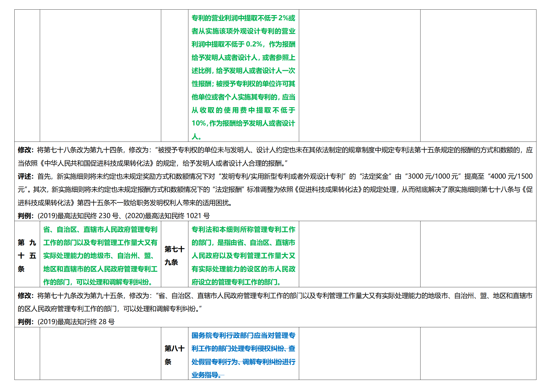Click '修改：将第七十九条改为第九十五条' line
The width and height of the screenshot is (555, 392).
click(275, 295)
